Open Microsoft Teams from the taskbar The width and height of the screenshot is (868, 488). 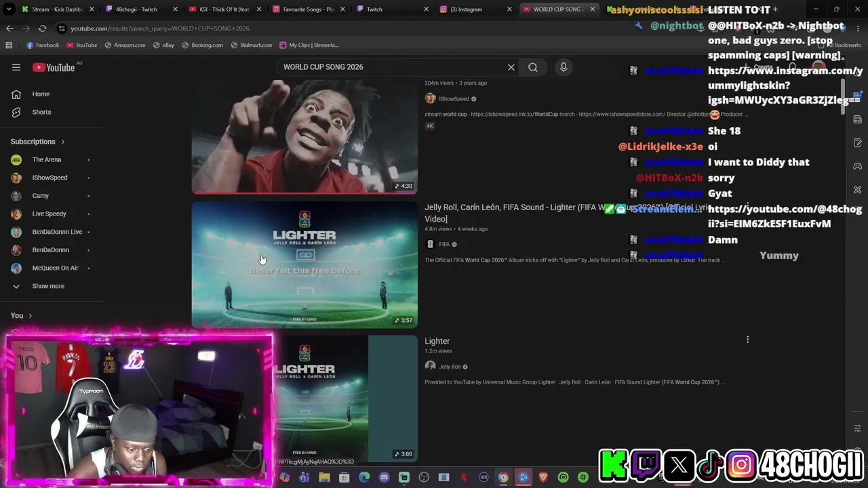tap(304, 477)
